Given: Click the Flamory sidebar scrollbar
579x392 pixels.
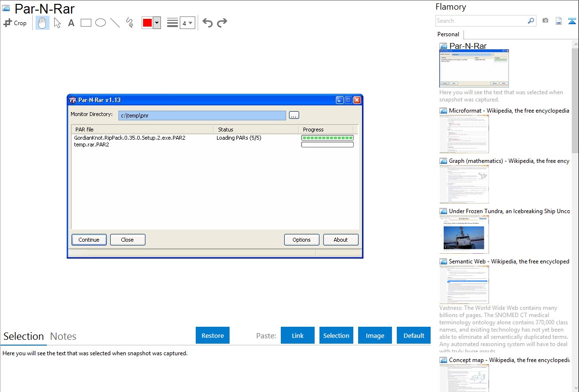Looking at the screenshot, I should coord(575,100).
